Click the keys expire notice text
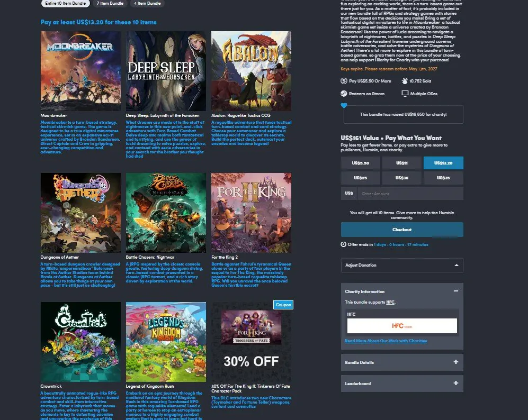 389,69
